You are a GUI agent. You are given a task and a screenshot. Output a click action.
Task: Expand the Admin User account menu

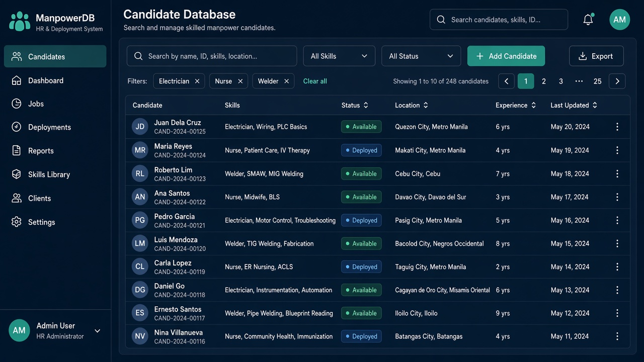[x=98, y=331]
